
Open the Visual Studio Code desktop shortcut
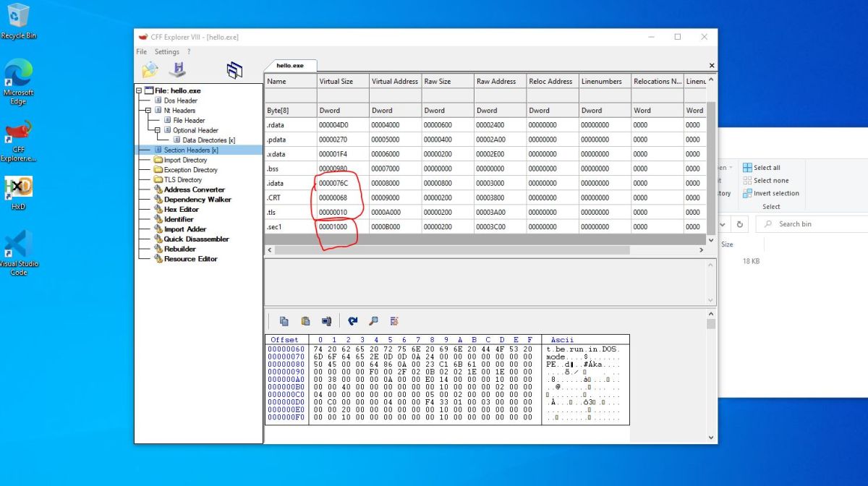(x=18, y=253)
